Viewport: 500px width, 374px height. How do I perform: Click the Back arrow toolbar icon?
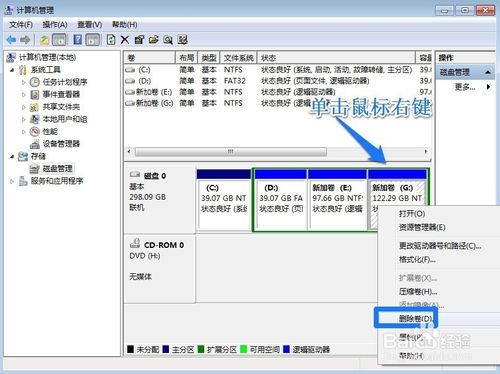(x=11, y=40)
